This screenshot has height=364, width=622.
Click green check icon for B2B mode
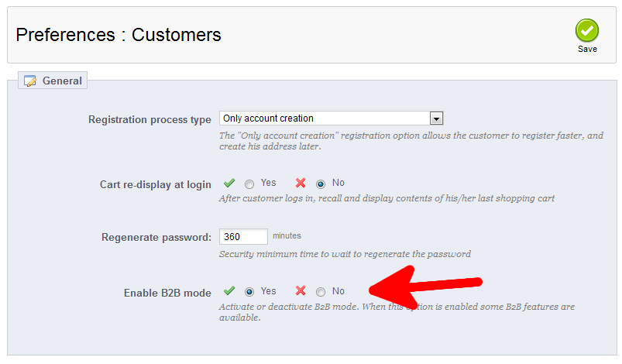229,291
